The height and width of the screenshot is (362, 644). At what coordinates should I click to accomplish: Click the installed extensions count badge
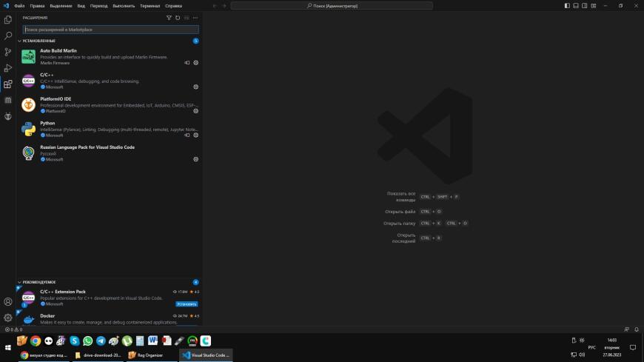[x=196, y=41]
